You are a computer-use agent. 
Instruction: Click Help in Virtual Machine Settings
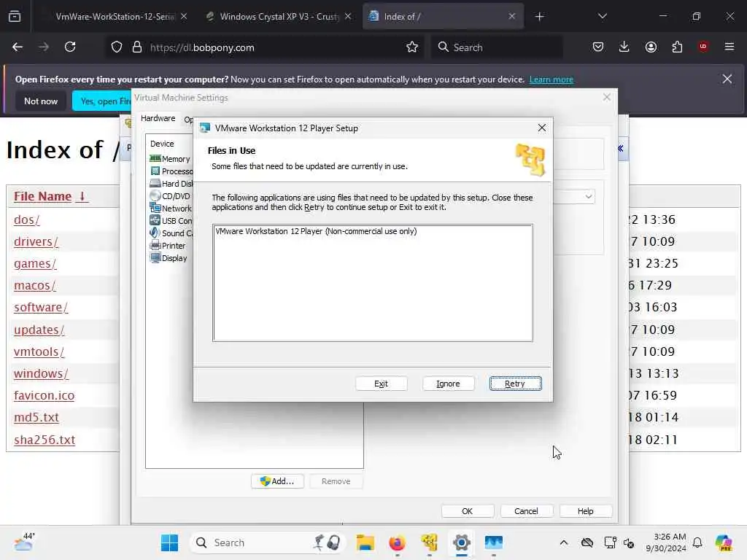tap(586, 511)
